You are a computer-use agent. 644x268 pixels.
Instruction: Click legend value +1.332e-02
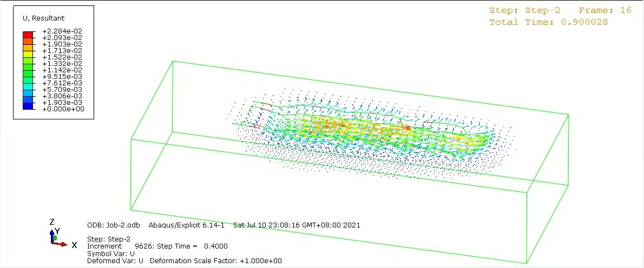tap(63, 64)
